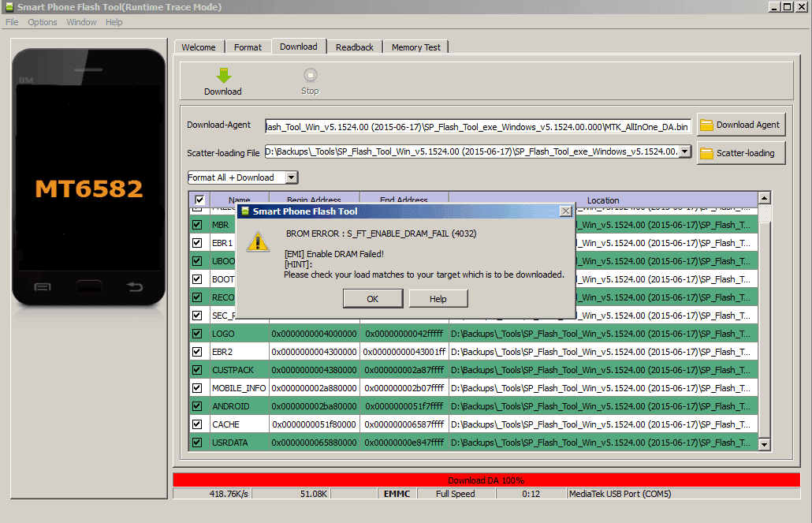Click the Download Agent button label

[x=748, y=125]
